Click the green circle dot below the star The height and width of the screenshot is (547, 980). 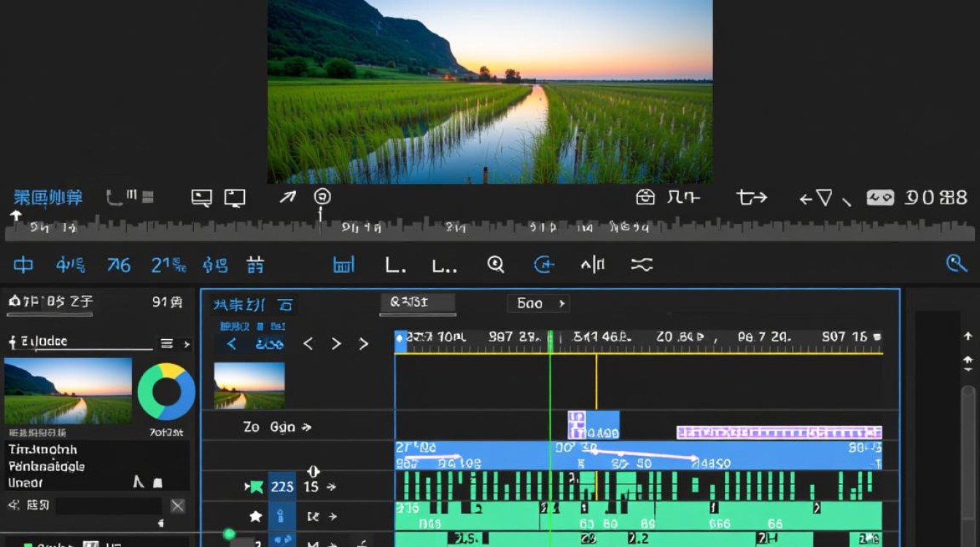click(229, 535)
